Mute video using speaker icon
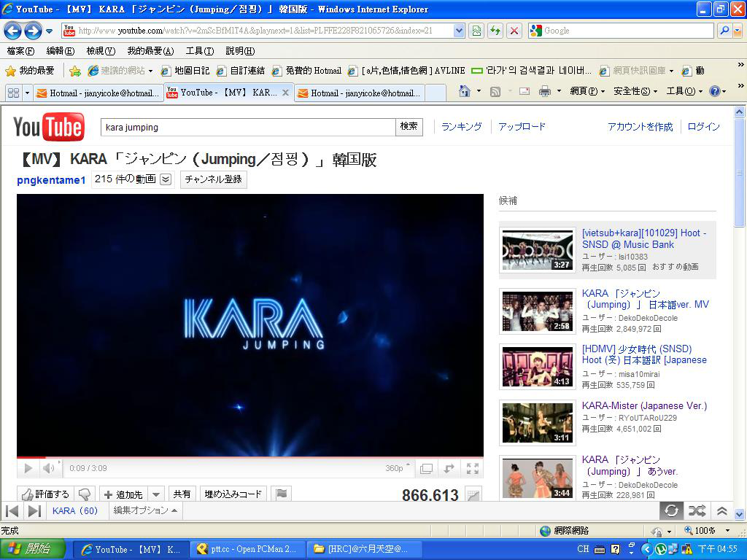 pos(49,468)
